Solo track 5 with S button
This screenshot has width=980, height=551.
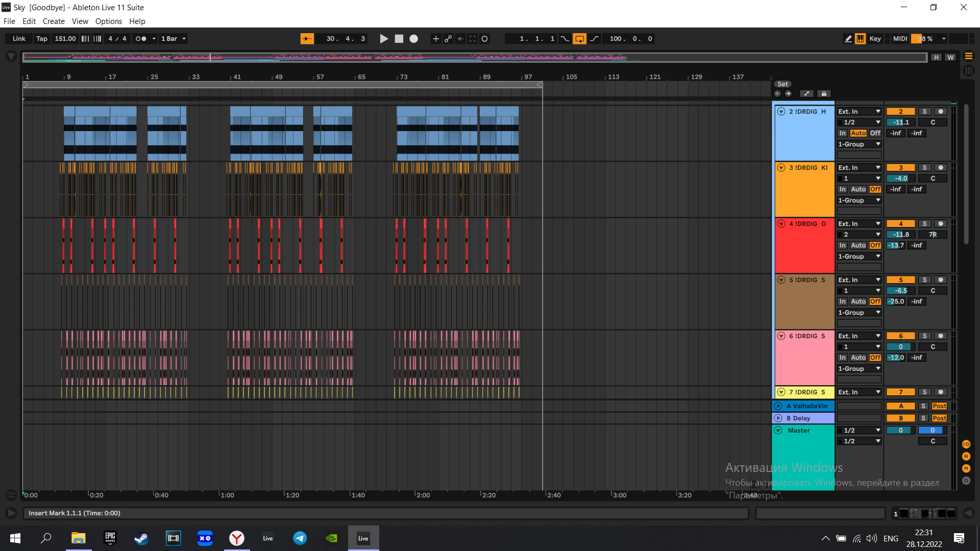pyautogui.click(x=924, y=280)
